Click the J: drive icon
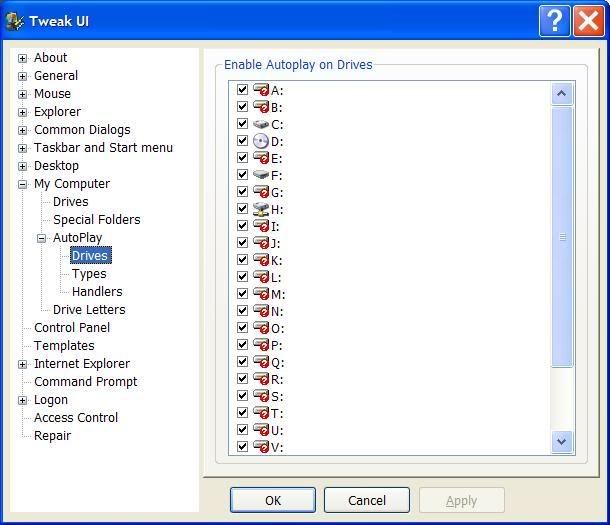 click(261, 243)
